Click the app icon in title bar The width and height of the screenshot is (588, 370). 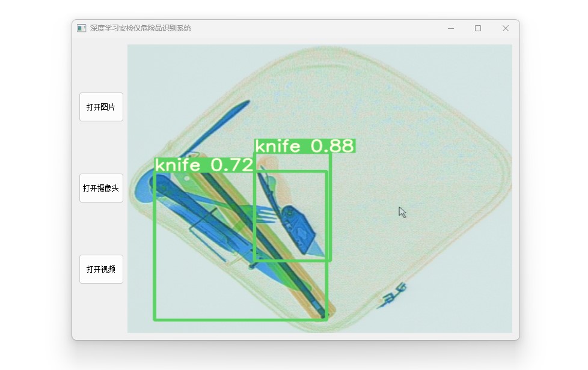click(81, 28)
